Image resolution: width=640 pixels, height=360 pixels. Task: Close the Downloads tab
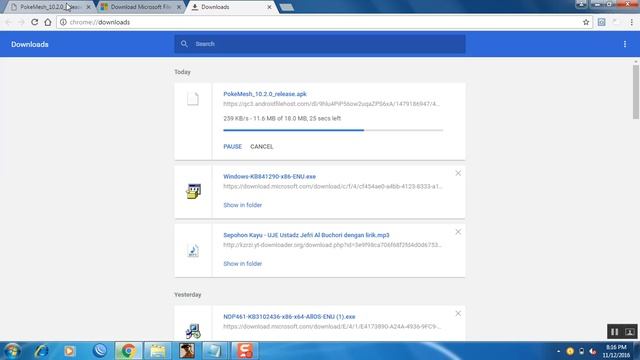click(x=269, y=7)
